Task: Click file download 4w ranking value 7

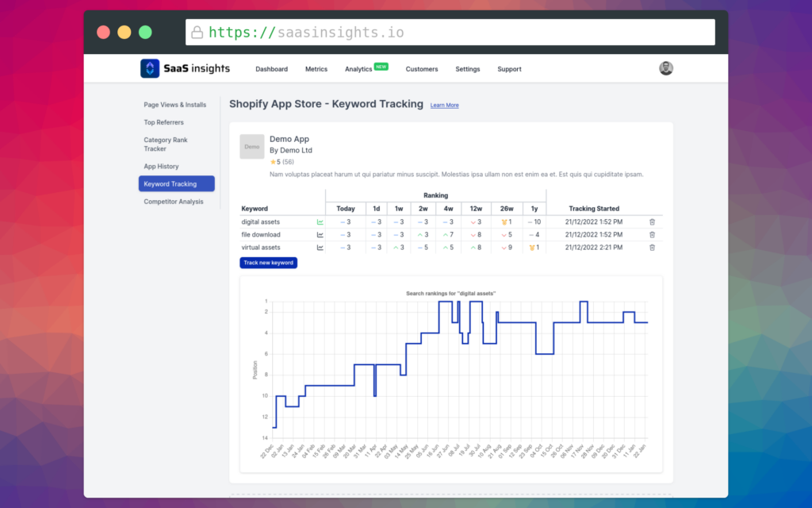Action: click(x=451, y=235)
